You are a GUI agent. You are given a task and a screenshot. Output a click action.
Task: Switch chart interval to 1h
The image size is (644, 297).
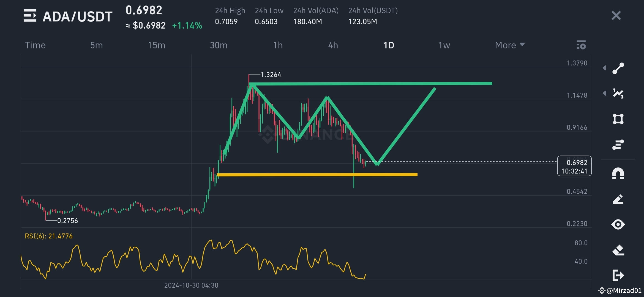click(x=278, y=45)
